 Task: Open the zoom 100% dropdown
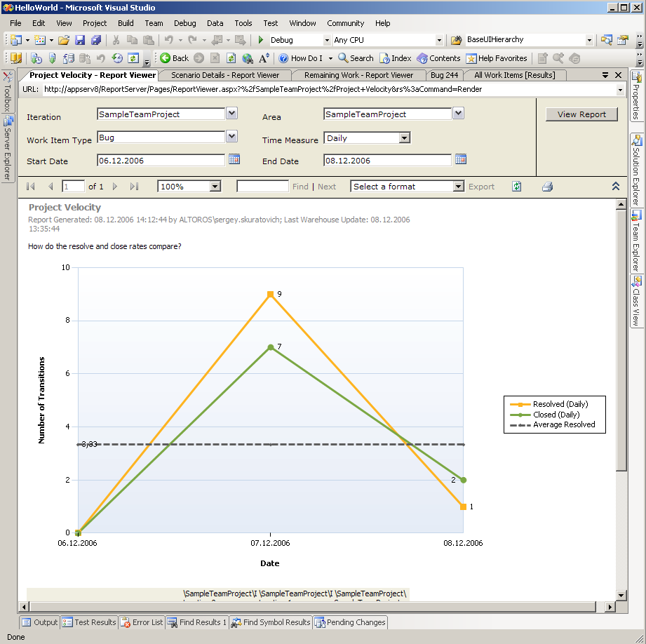(215, 187)
